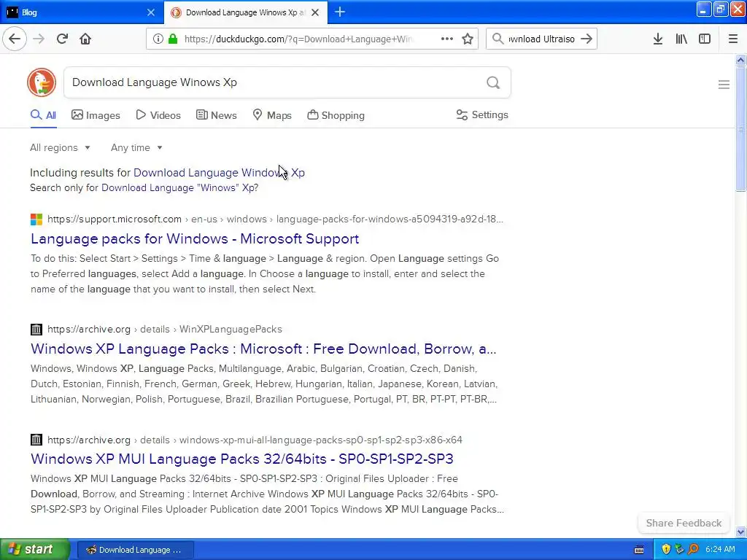Search only for Download Language "Winows" Xp
The image size is (747, 560).
click(x=180, y=187)
